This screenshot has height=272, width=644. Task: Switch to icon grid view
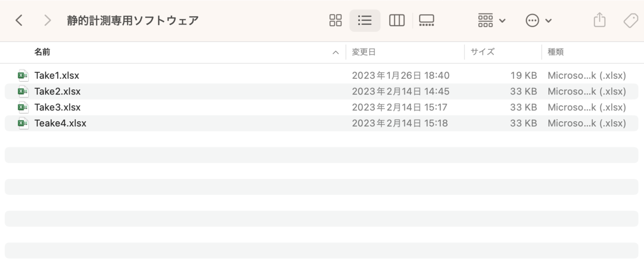pyautogui.click(x=335, y=20)
